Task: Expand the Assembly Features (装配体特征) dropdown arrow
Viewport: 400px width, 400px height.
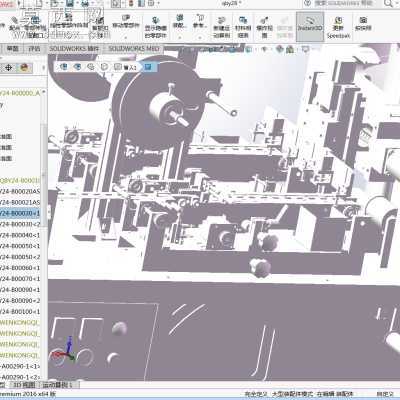Action: coord(179,37)
